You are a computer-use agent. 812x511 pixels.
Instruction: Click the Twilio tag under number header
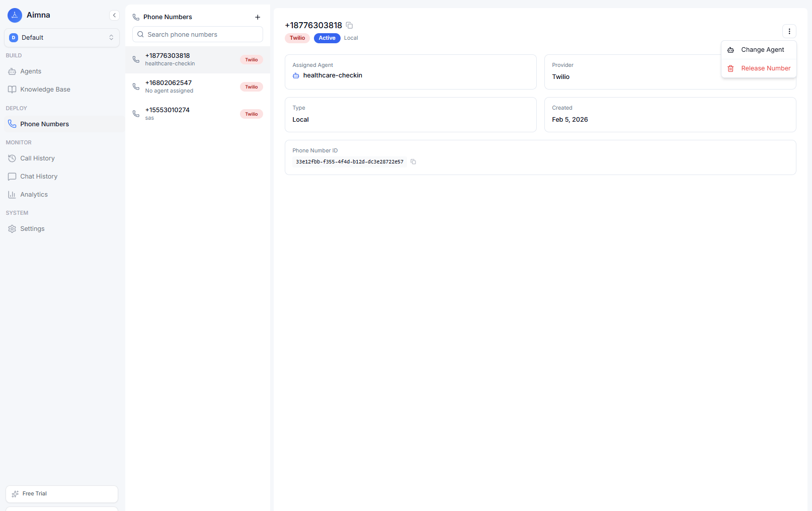tap(297, 38)
